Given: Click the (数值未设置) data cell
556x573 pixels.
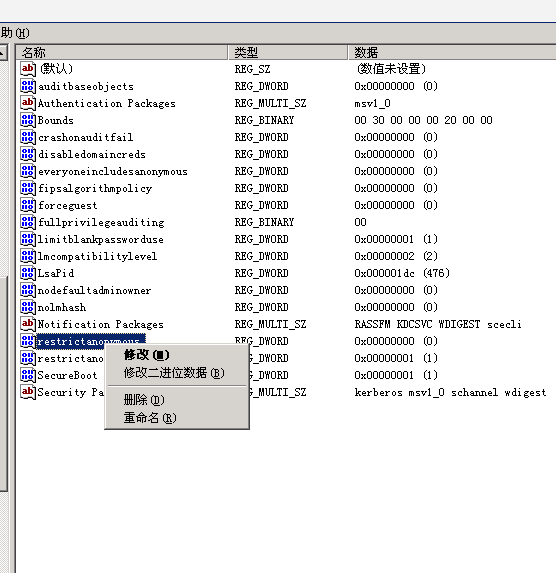Looking at the screenshot, I should (x=392, y=69).
